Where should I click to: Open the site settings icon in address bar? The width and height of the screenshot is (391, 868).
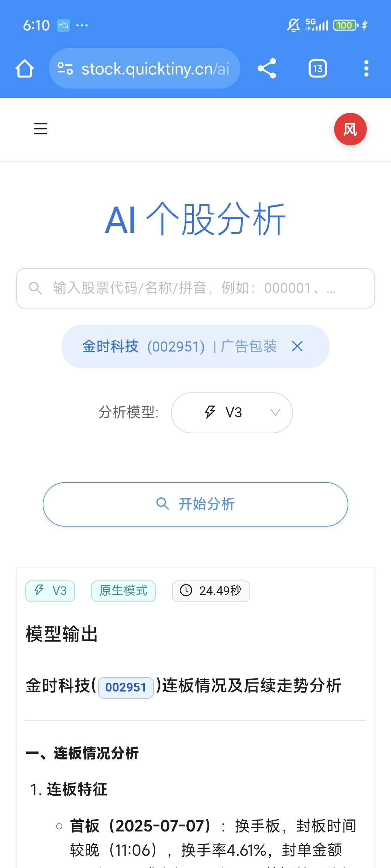pyautogui.click(x=65, y=68)
